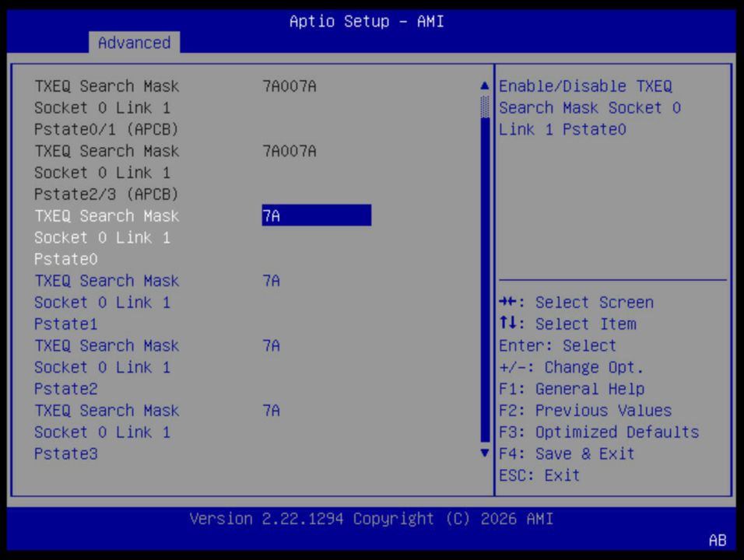Screen dimensions: 744x560
Task: Select the TXEQ Search Mask Pstate3 item
Action: point(107,432)
